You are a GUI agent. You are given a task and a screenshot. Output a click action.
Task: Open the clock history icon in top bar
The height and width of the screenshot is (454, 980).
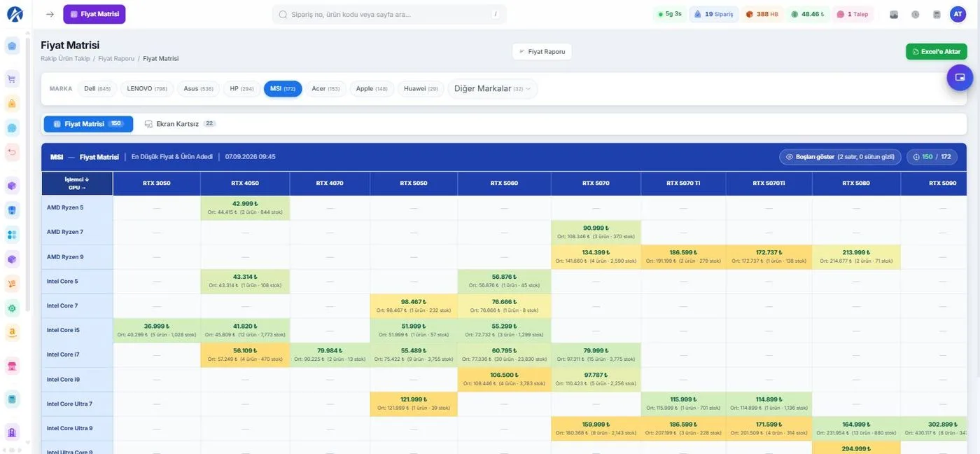pos(915,14)
